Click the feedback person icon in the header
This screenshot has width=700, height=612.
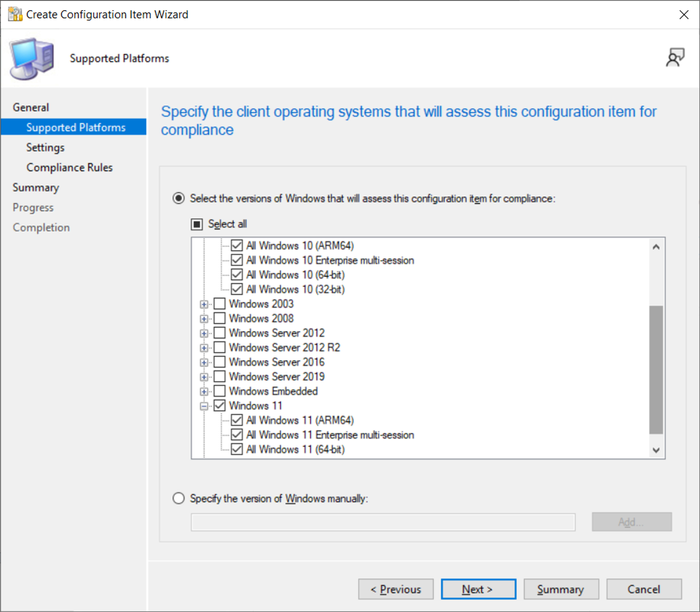point(675,57)
